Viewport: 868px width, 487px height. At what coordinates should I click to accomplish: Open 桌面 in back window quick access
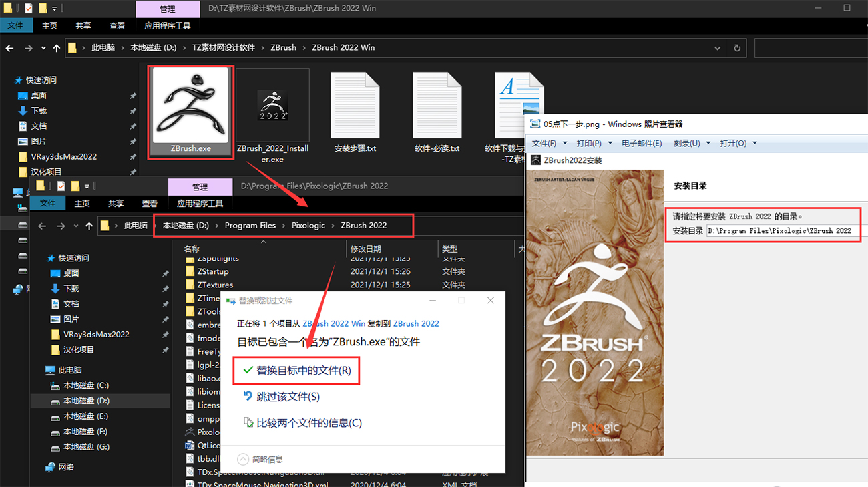point(39,95)
